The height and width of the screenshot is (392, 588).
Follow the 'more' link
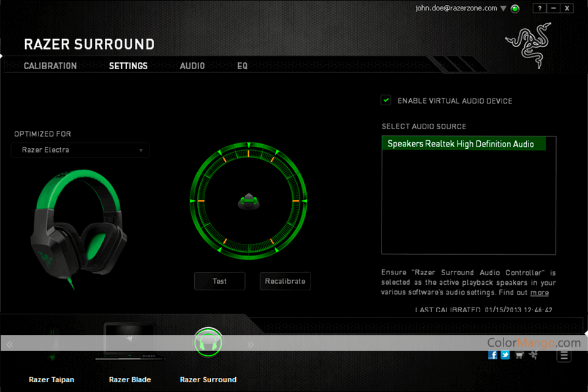(x=539, y=293)
